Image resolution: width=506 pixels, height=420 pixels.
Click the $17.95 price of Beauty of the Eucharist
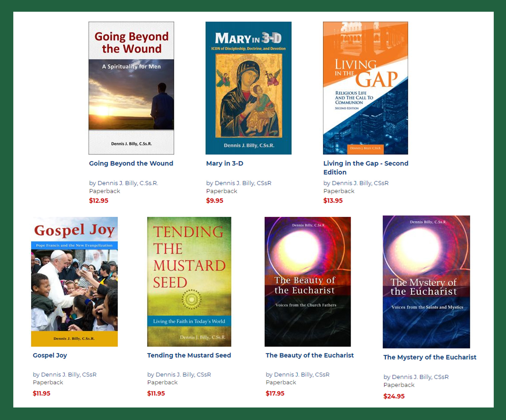275,393
